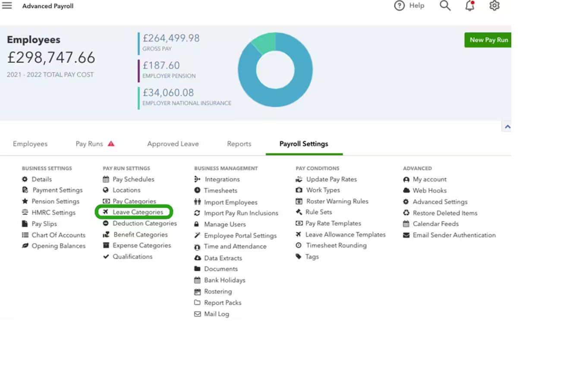Collapse the dashboard with the chevron arrow

(x=507, y=126)
